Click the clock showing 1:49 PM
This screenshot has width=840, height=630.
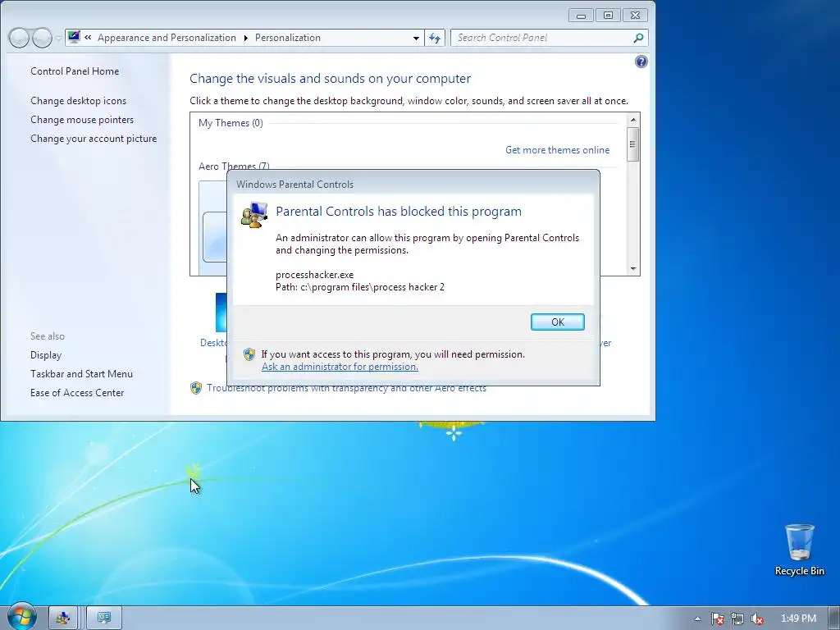point(798,619)
